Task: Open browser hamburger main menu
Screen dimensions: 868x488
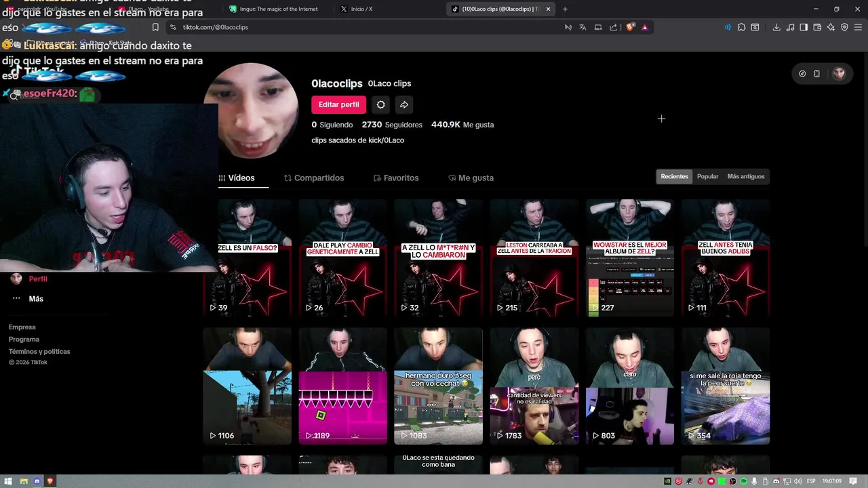Action: tap(858, 27)
